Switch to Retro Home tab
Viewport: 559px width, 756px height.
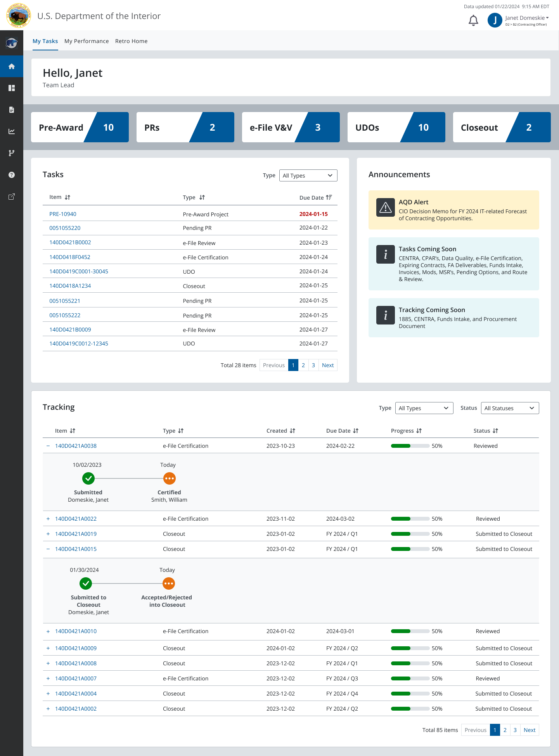[x=131, y=41]
